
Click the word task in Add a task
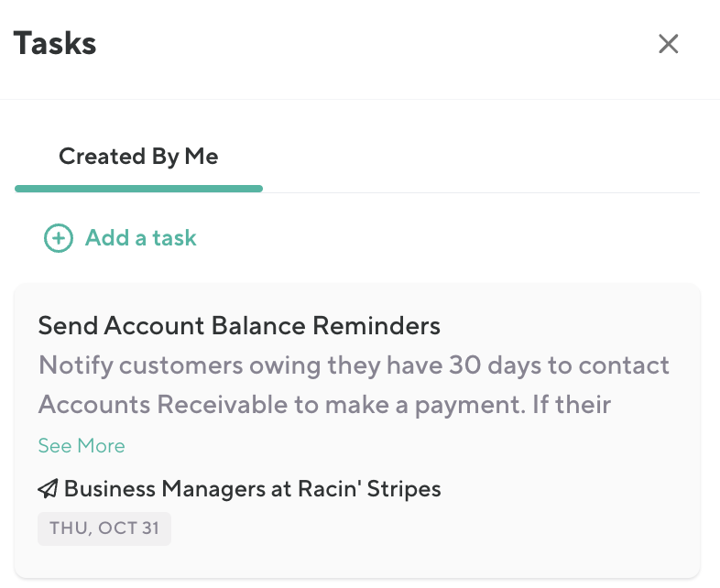[x=174, y=238]
